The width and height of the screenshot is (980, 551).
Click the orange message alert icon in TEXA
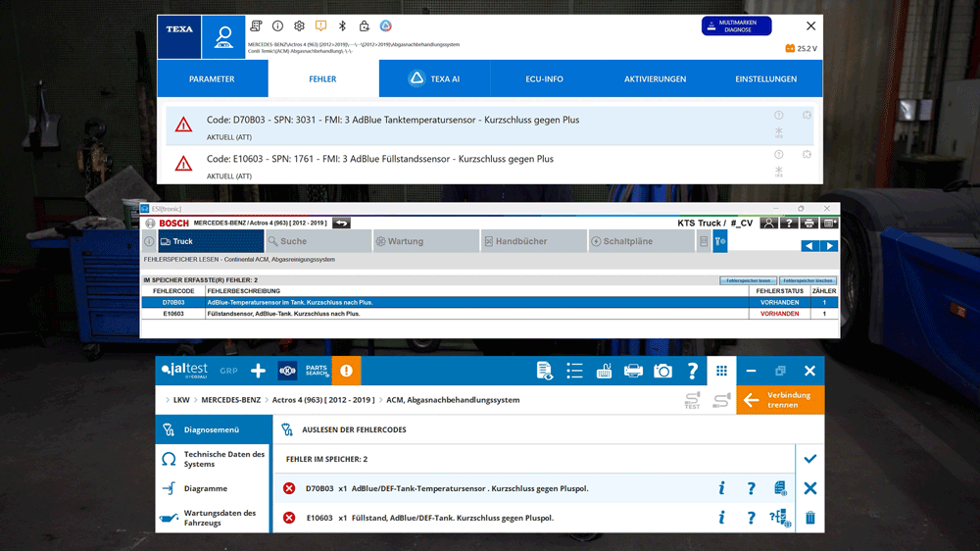320,25
